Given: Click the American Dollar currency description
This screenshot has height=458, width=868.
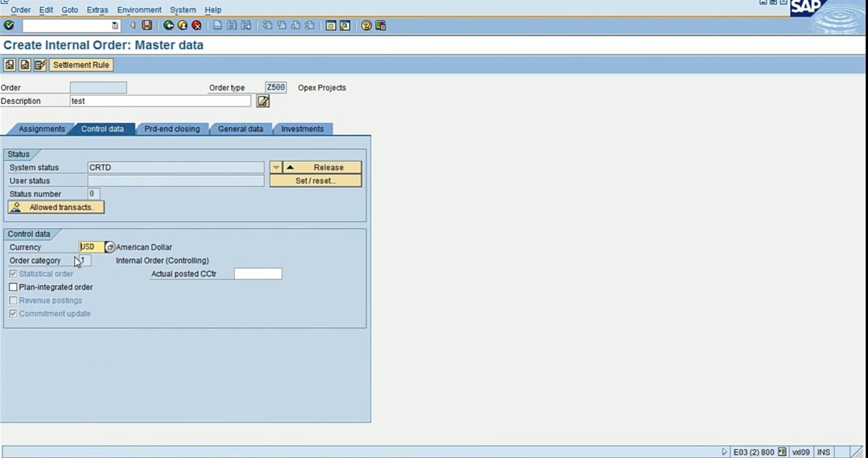Looking at the screenshot, I should 144,247.
